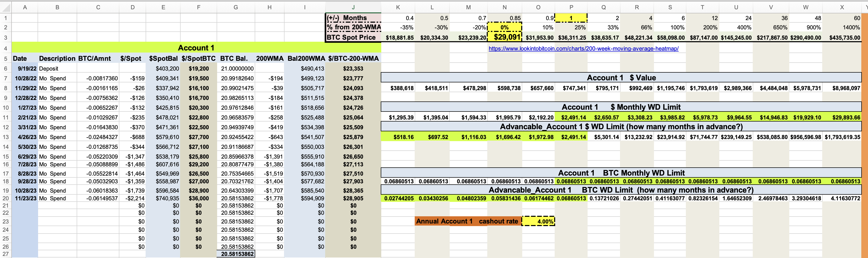Select the $388,618 account value cell

(x=398, y=88)
